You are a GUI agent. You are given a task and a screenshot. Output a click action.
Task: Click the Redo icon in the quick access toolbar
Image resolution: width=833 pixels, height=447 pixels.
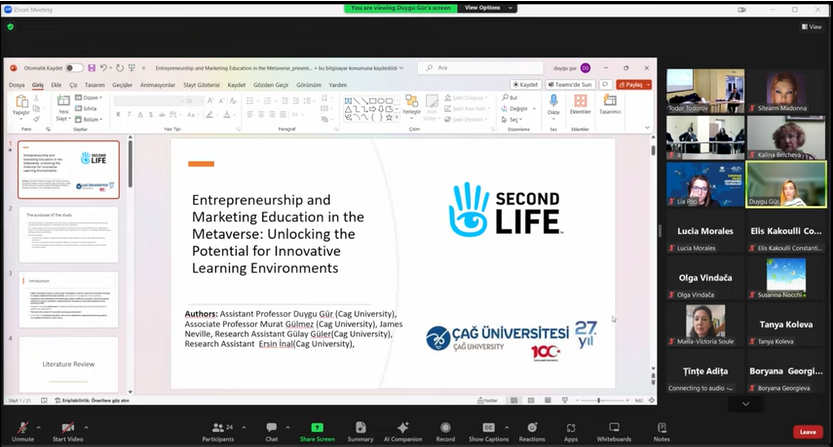click(x=120, y=68)
